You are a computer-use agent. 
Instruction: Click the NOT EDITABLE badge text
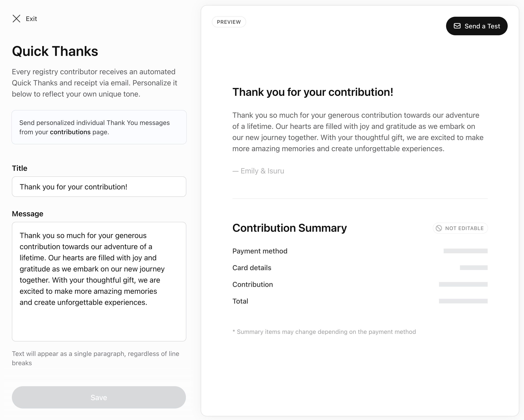(x=464, y=228)
